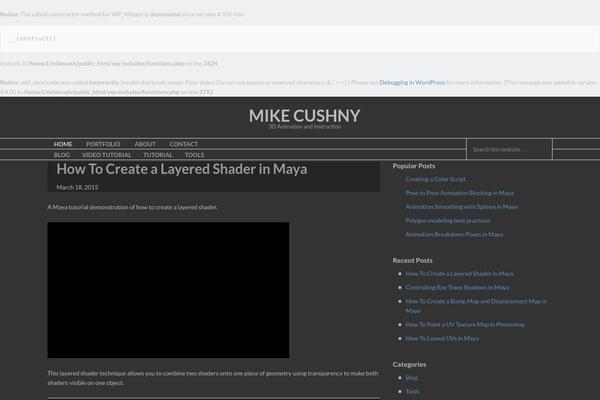Open the ABOUT menu item
This screenshot has height=400, width=600.
pos(145,144)
